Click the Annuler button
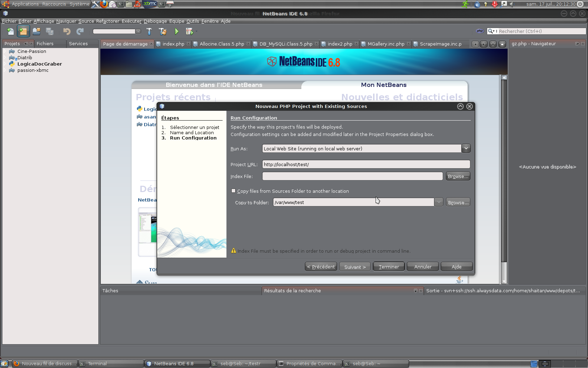This screenshot has height=368, width=588. (423, 267)
